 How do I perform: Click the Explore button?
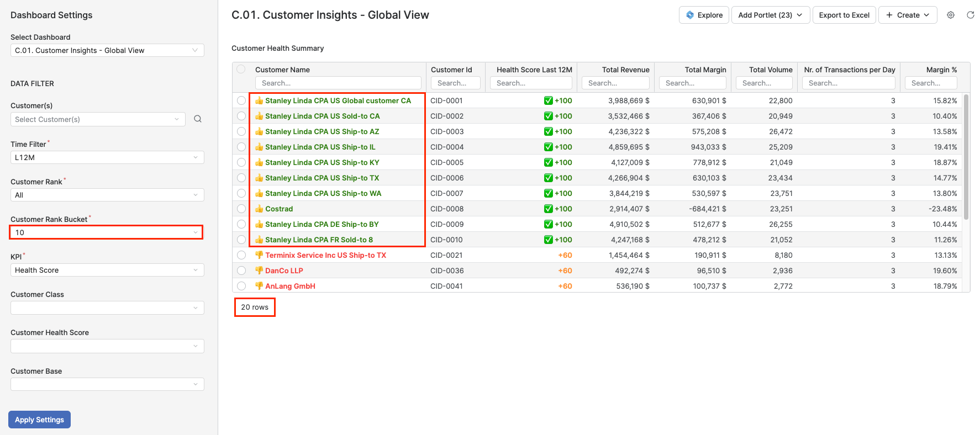click(704, 15)
